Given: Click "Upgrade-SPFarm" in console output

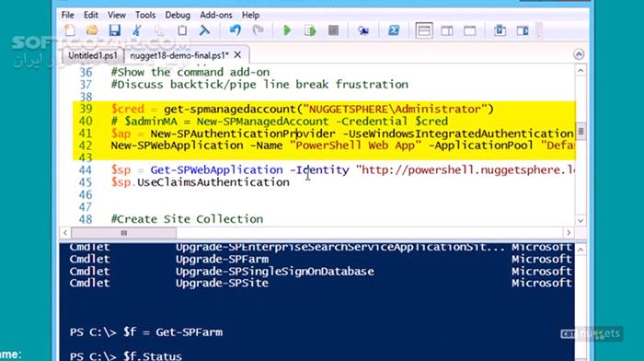Looking at the screenshot, I should [223, 260].
